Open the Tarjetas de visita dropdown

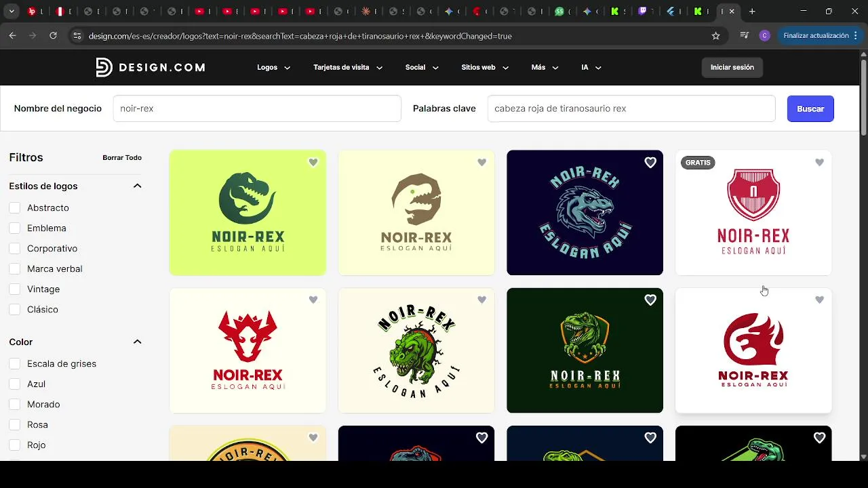[x=348, y=67]
